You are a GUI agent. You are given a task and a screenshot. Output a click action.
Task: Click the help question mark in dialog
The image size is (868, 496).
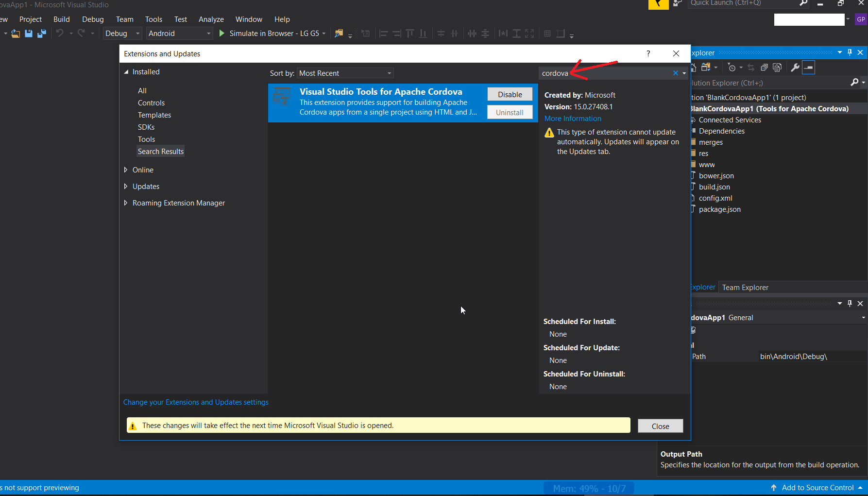[648, 53]
